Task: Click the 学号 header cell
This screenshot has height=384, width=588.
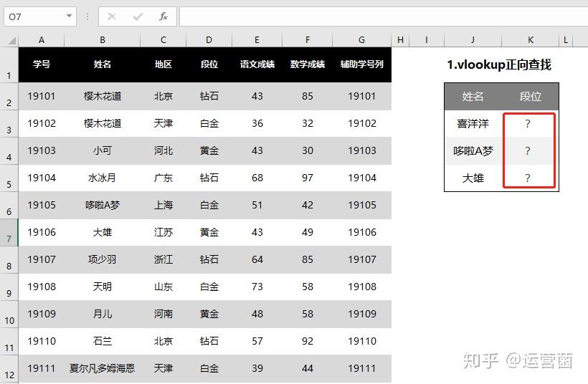Action: pos(42,64)
